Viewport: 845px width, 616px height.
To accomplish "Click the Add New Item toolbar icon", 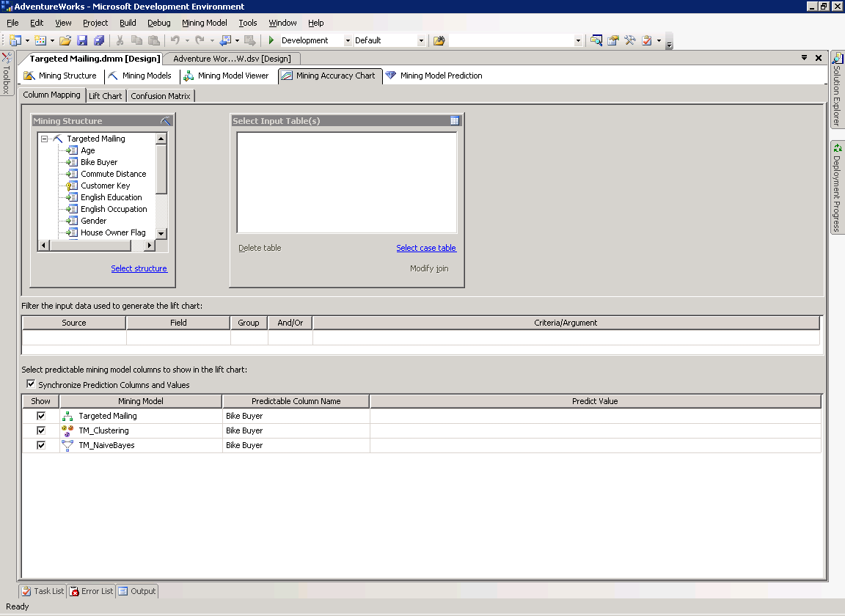I will point(40,40).
